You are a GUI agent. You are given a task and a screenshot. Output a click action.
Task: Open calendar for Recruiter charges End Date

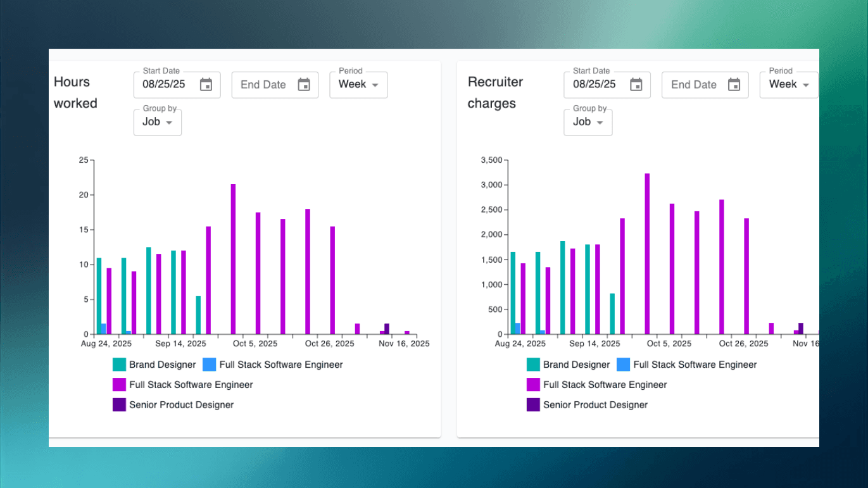tap(734, 85)
